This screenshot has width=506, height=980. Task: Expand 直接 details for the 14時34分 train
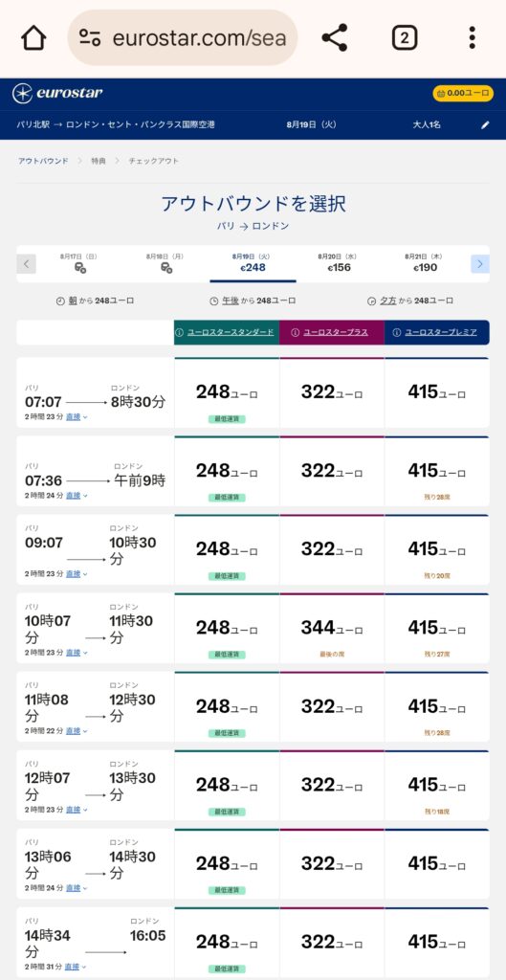pos(75,967)
